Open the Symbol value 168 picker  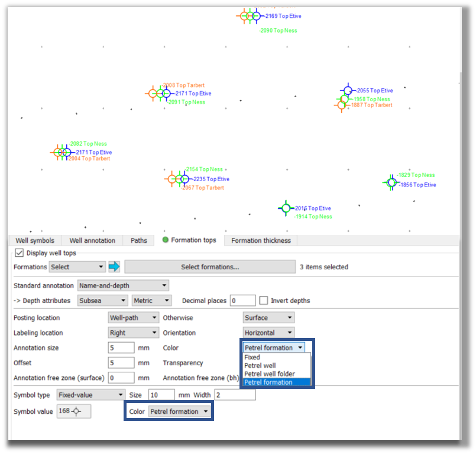74,411
